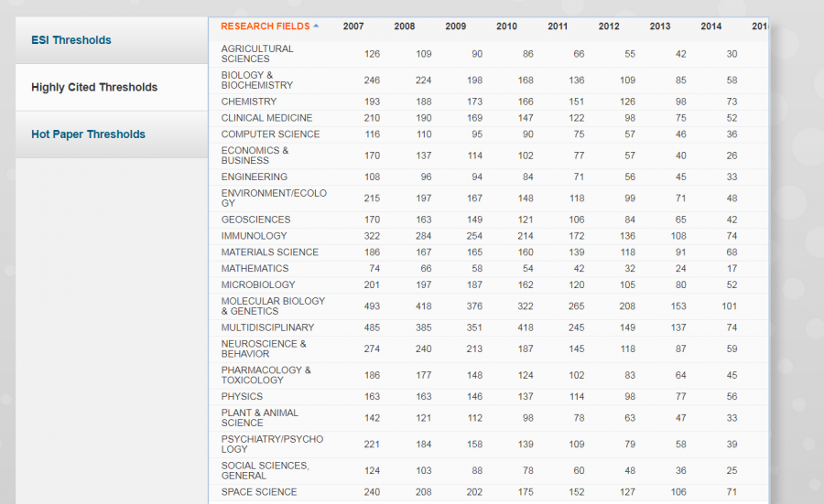Click the 2011 value 145 for Neuroscience & Behavior
The image size is (824, 504).
point(577,349)
